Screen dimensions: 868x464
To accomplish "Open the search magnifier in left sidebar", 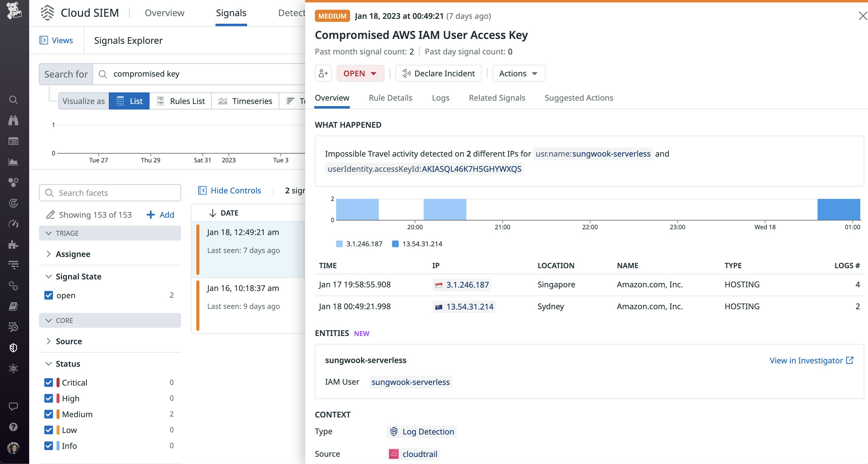I will pos(13,100).
